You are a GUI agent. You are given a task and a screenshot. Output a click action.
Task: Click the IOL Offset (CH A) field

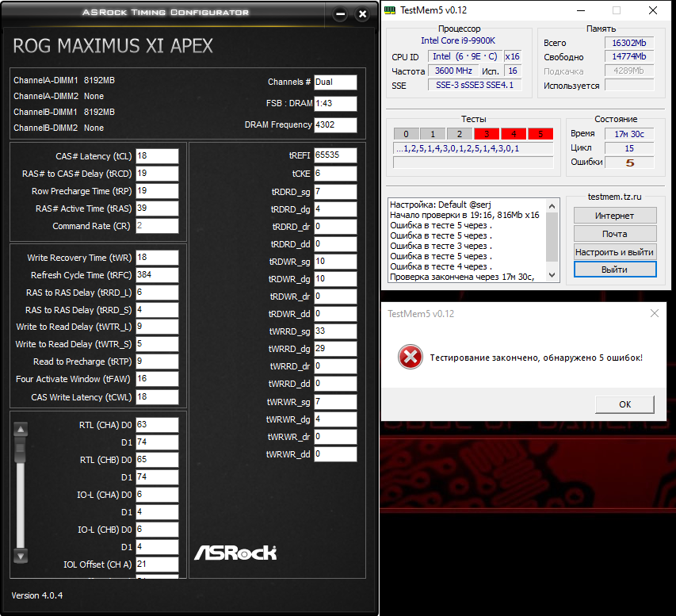[157, 564]
